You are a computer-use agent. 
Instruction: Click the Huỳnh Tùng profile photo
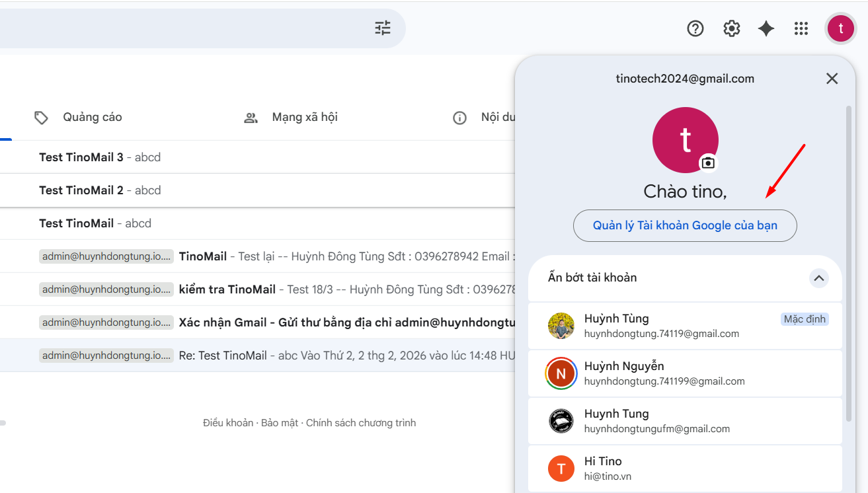coord(561,326)
